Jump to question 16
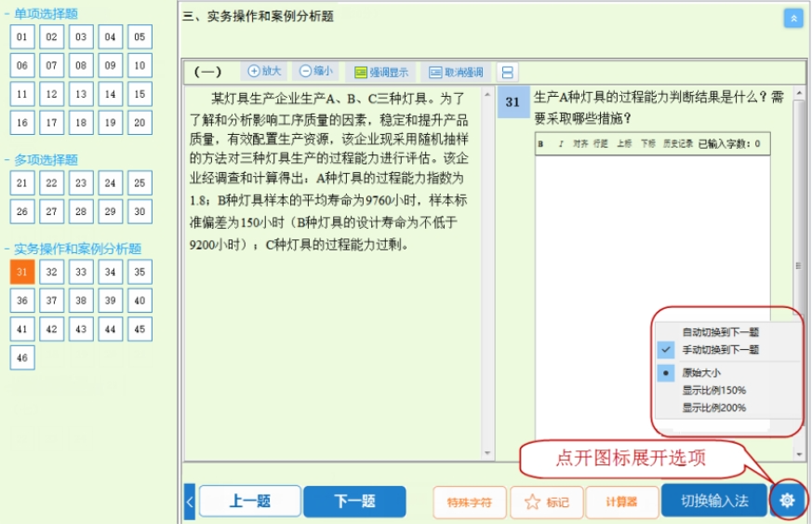The image size is (812, 524). 21,122
